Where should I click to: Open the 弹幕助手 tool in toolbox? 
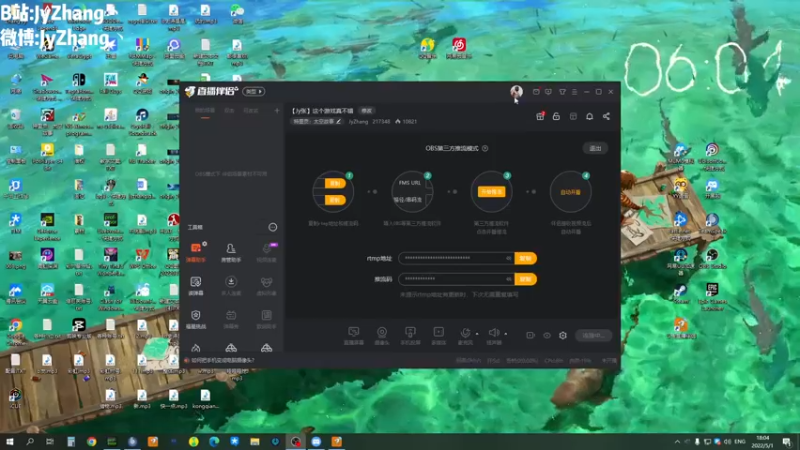point(196,252)
